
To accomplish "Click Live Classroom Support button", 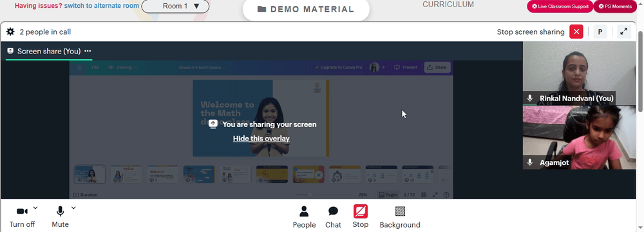I will coord(560,6).
